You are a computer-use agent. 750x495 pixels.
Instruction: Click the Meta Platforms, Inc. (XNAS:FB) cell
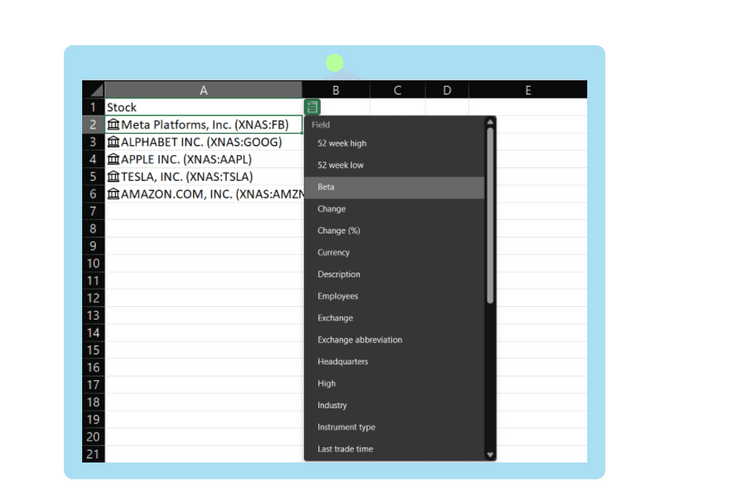pyautogui.click(x=203, y=125)
